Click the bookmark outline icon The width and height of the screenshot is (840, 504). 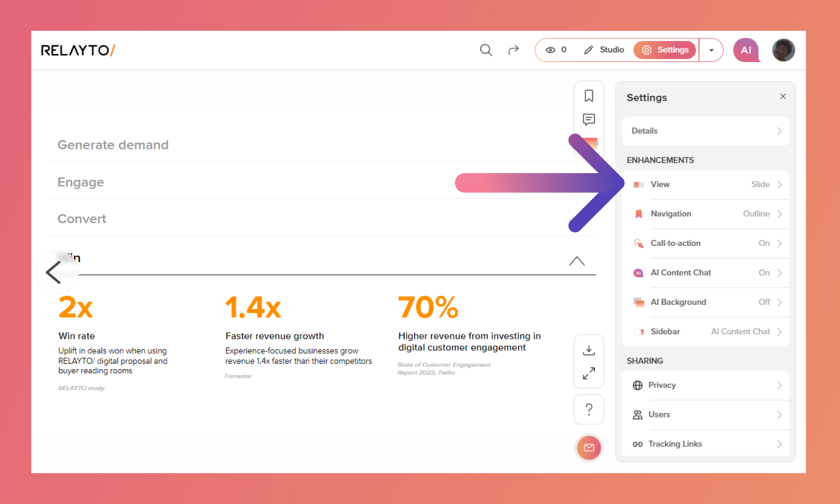(x=589, y=96)
